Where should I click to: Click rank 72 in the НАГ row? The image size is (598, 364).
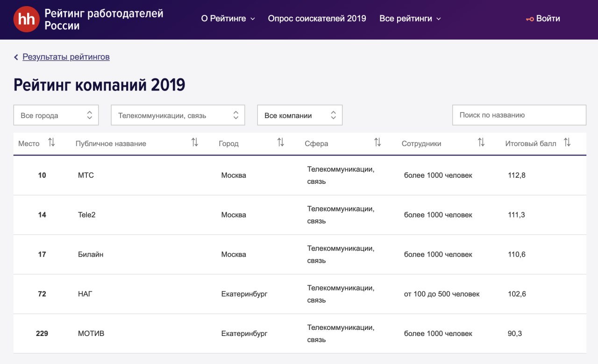coord(42,294)
